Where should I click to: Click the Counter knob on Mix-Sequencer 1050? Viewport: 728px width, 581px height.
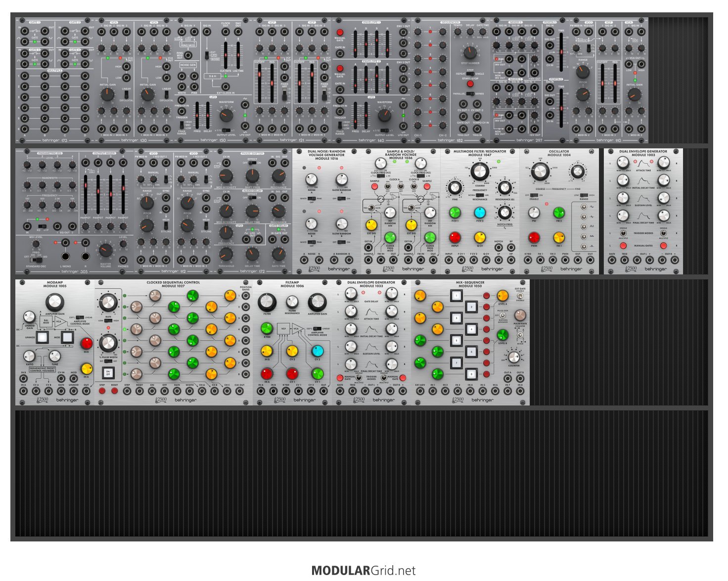[x=514, y=357]
